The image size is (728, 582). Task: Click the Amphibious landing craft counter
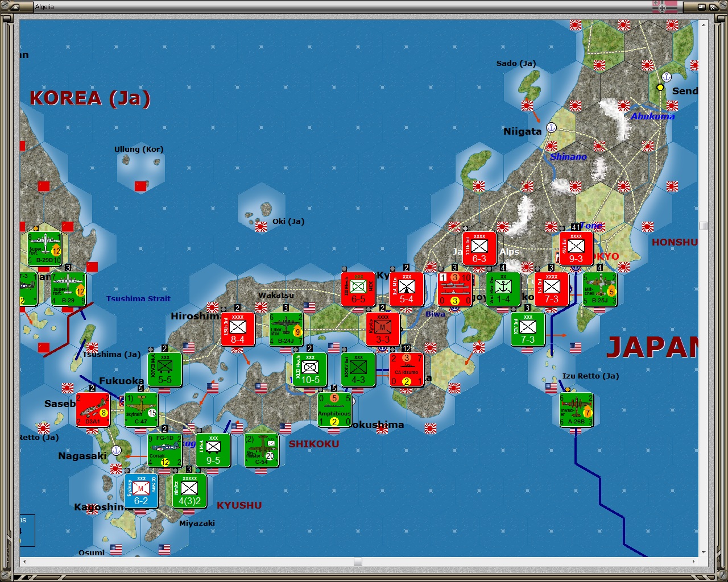[x=334, y=410]
